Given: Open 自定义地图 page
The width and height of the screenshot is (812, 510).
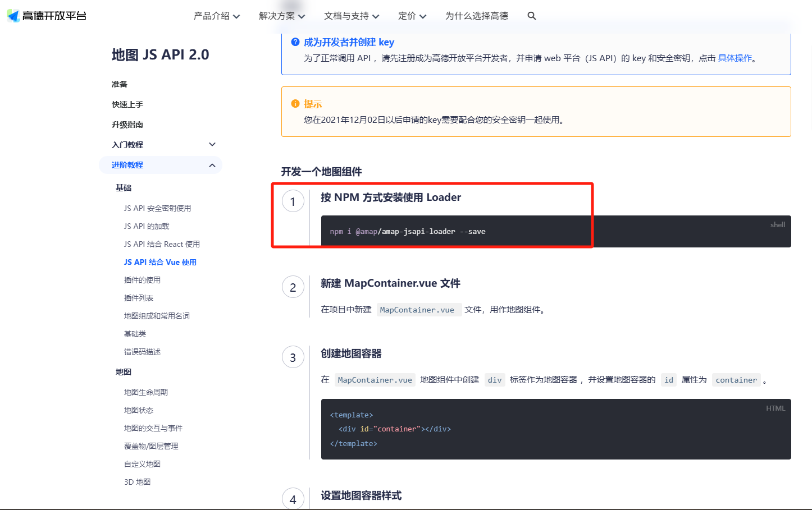Looking at the screenshot, I should [x=142, y=464].
